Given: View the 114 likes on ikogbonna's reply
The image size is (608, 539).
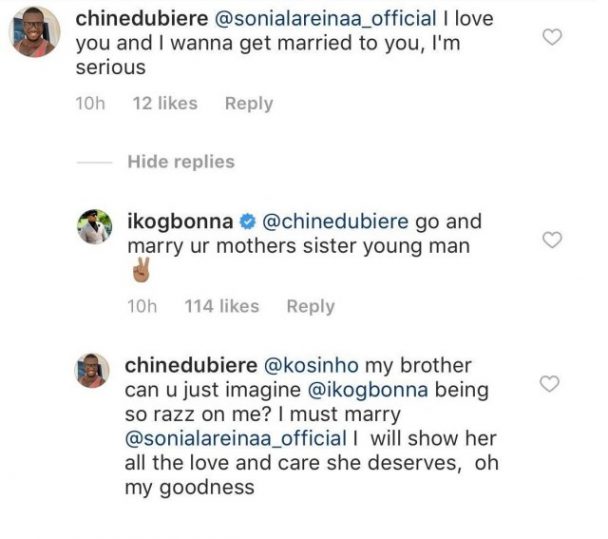Looking at the screenshot, I should 222,306.
